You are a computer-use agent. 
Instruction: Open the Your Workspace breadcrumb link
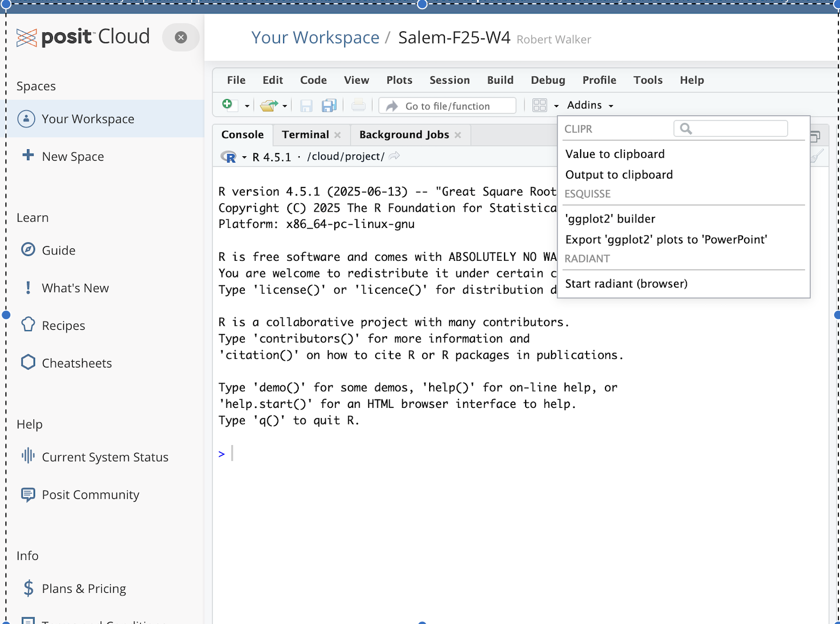[x=315, y=38]
